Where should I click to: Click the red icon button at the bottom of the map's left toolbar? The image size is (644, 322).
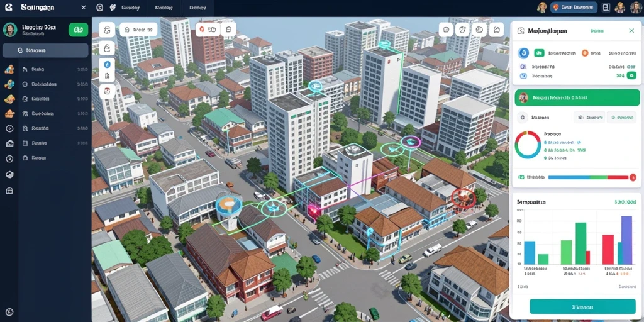pos(107,91)
